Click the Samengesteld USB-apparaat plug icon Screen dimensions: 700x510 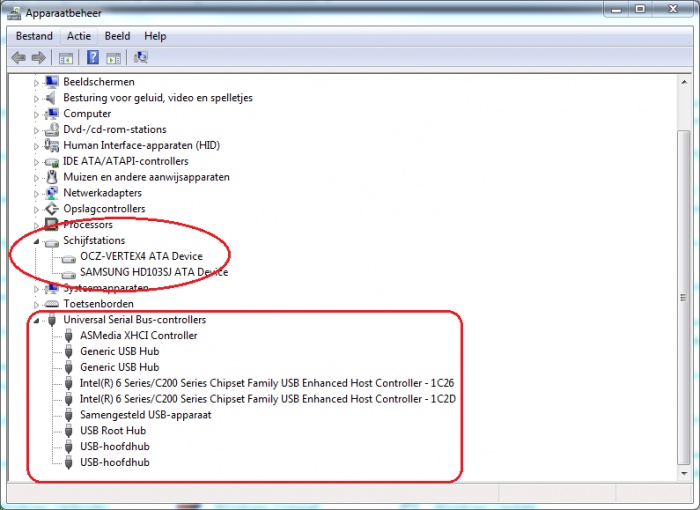68,415
